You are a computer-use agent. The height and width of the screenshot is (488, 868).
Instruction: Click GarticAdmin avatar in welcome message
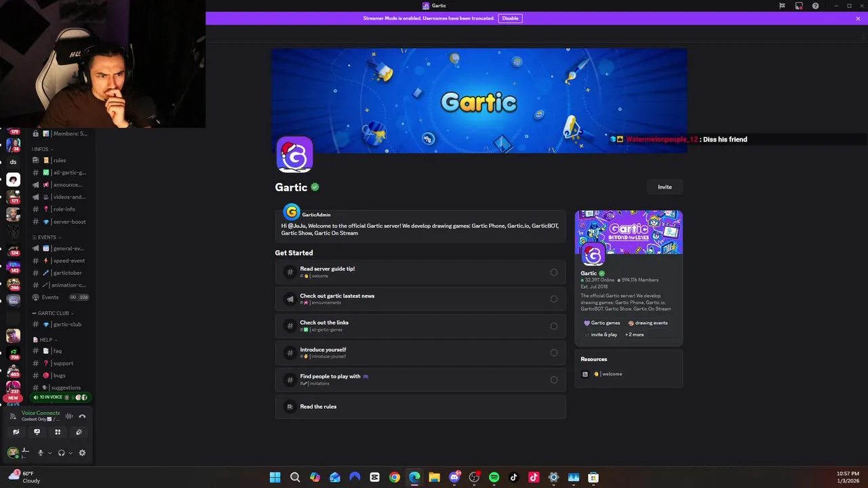291,212
